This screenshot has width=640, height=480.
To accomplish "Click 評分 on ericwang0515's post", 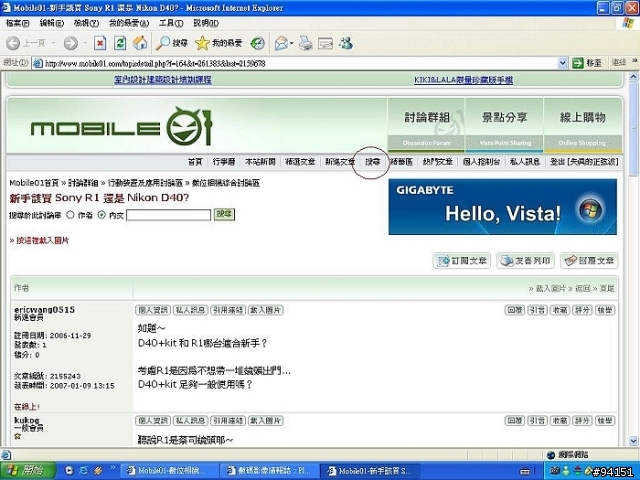I will coord(582,310).
